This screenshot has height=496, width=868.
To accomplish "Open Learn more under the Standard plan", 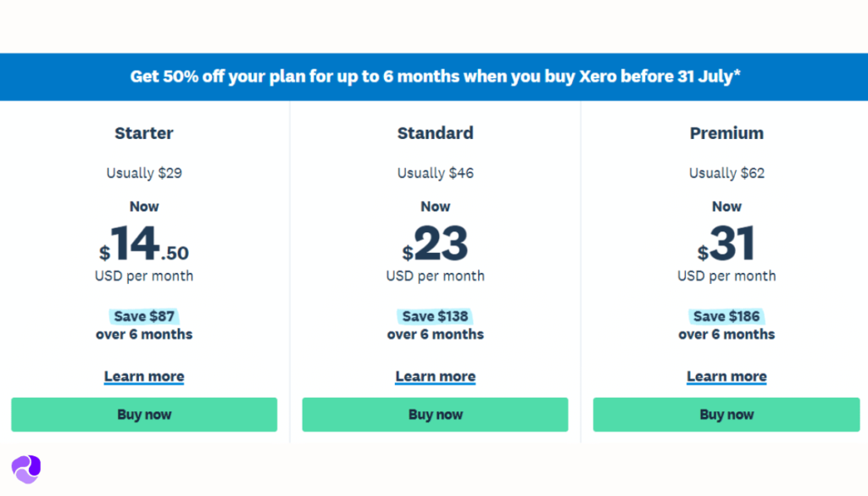I will [x=435, y=376].
